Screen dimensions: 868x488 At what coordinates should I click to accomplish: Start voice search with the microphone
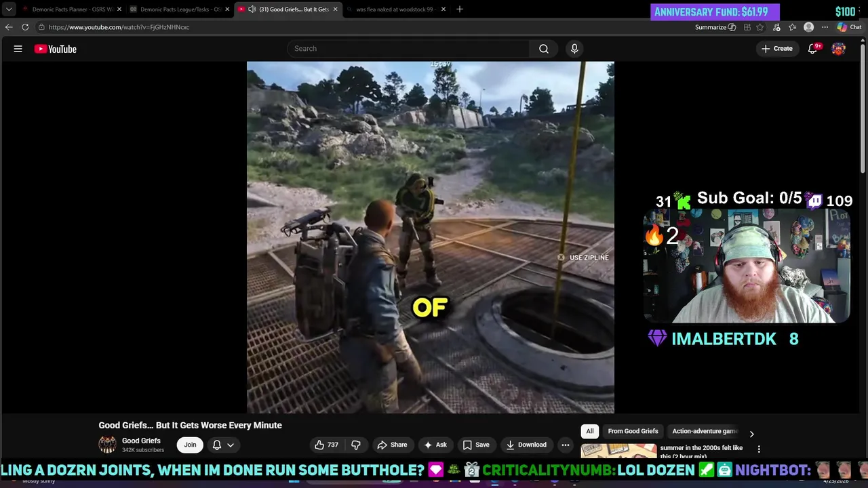(x=574, y=49)
